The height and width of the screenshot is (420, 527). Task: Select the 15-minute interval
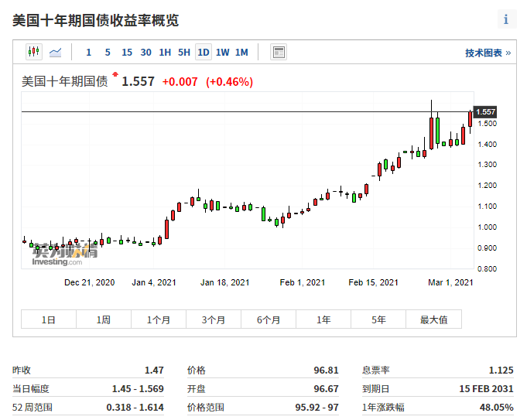[127, 53]
